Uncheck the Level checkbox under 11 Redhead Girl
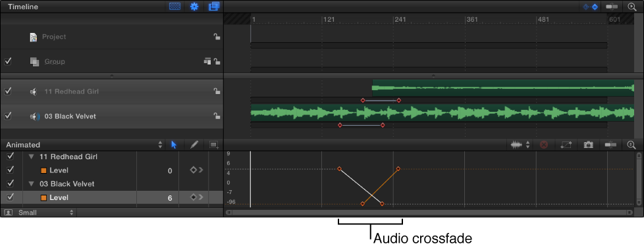Viewport: 644px width, 250px height. pyautogui.click(x=11, y=170)
